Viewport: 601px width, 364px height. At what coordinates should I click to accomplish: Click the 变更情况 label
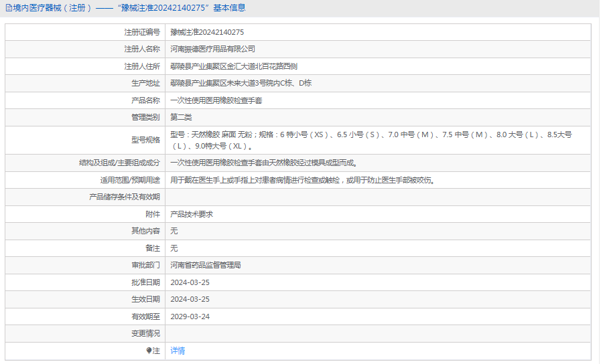(x=145, y=333)
